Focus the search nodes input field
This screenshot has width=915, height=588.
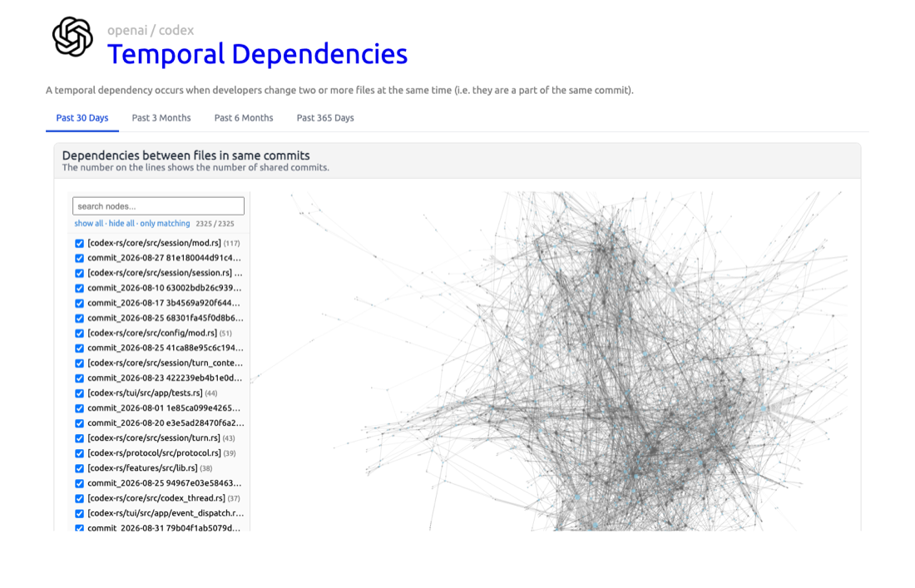click(158, 206)
